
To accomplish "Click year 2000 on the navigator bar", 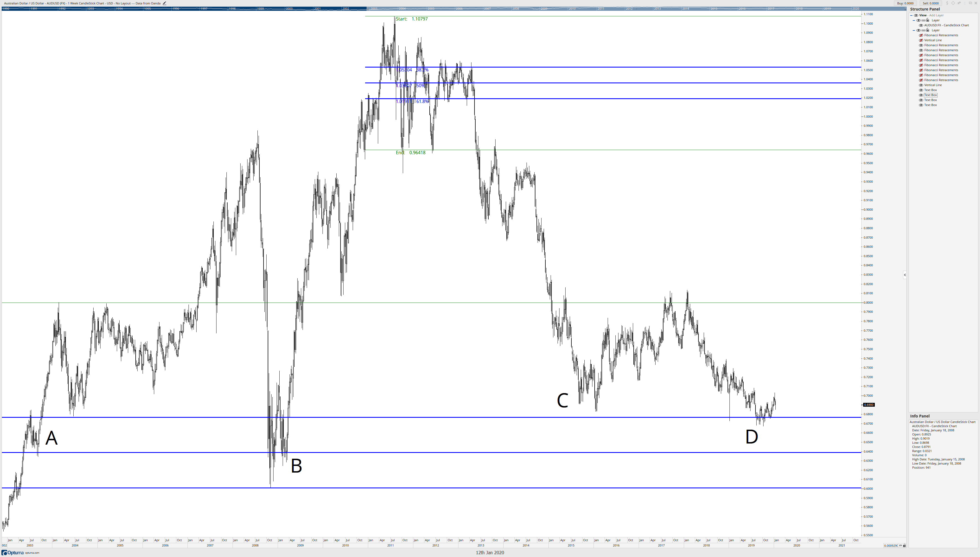I will point(289,8).
